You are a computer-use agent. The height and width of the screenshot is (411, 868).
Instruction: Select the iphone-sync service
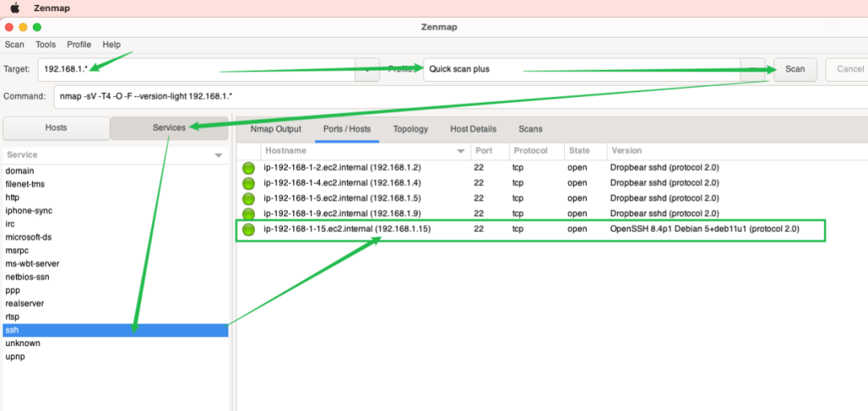click(x=115, y=211)
